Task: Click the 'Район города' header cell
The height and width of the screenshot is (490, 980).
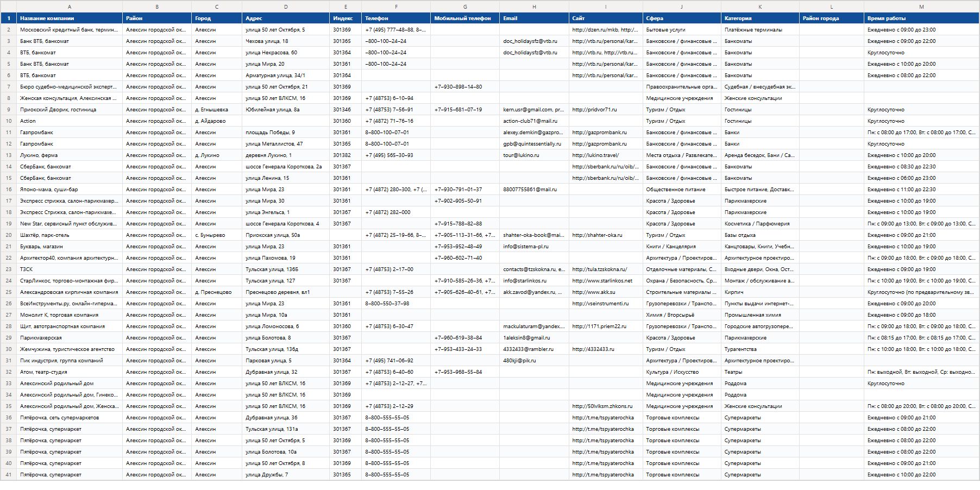Action: (x=832, y=18)
